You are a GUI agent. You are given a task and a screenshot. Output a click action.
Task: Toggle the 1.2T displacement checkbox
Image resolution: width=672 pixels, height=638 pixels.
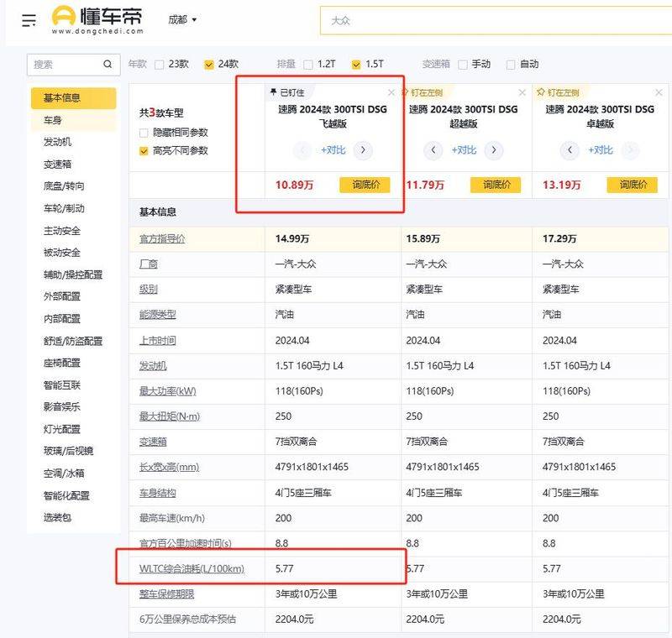click(x=307, y=65)
